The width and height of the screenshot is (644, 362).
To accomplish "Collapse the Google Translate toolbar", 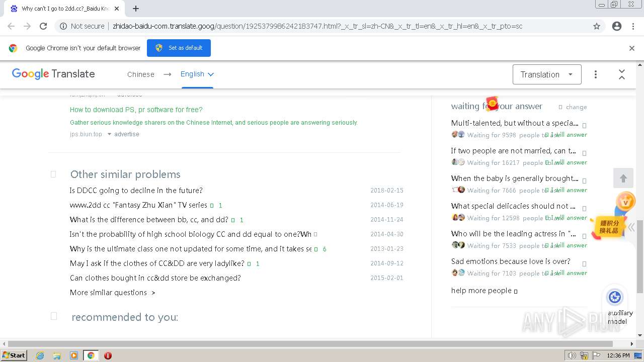I will click(622, 74).
